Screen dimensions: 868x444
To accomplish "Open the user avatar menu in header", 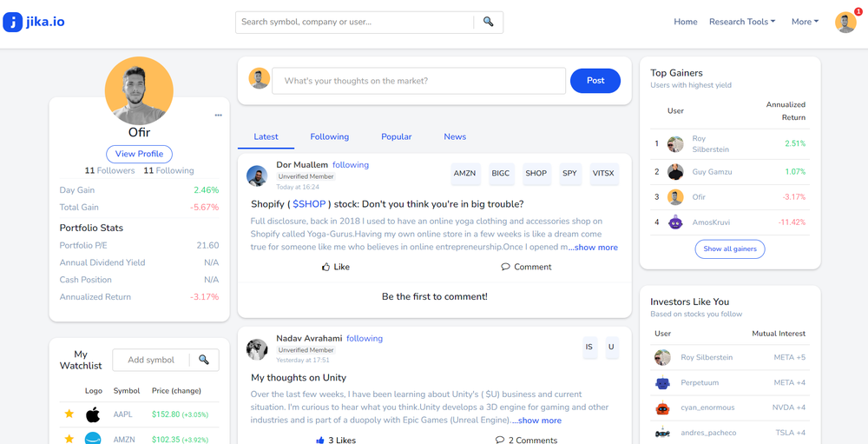I will click(x=845, y=23).
